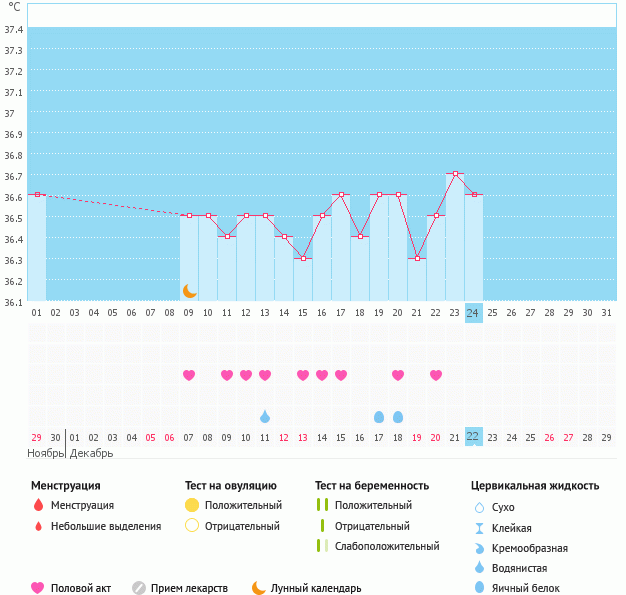Click the Кремообразная fluid legend icon

click(479, 548)
